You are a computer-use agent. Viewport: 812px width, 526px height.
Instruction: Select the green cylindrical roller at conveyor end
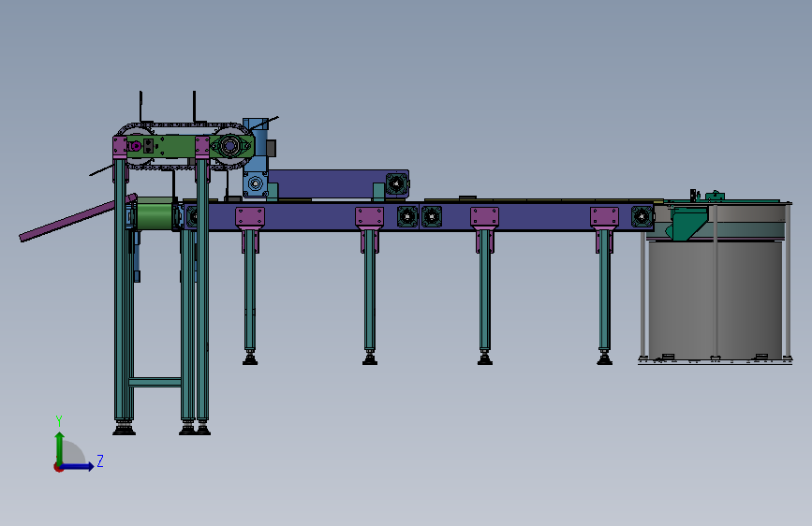point(155,213)
